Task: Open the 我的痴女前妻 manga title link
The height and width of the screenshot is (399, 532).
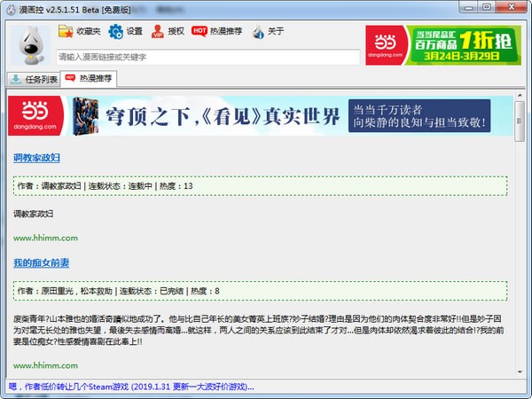Action: (x=41, y=263)
